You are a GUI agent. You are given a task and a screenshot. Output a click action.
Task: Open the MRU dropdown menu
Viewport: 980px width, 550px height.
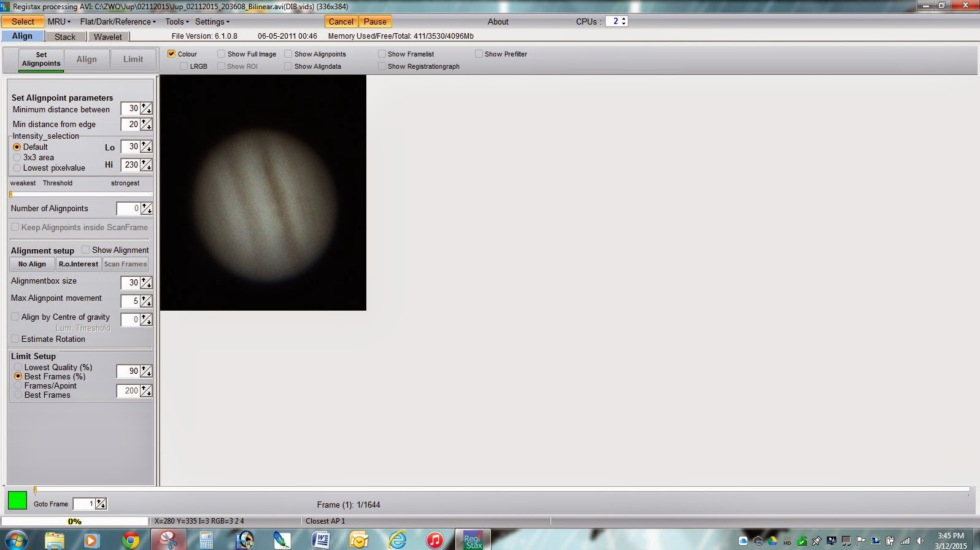[x=59, y=21]
